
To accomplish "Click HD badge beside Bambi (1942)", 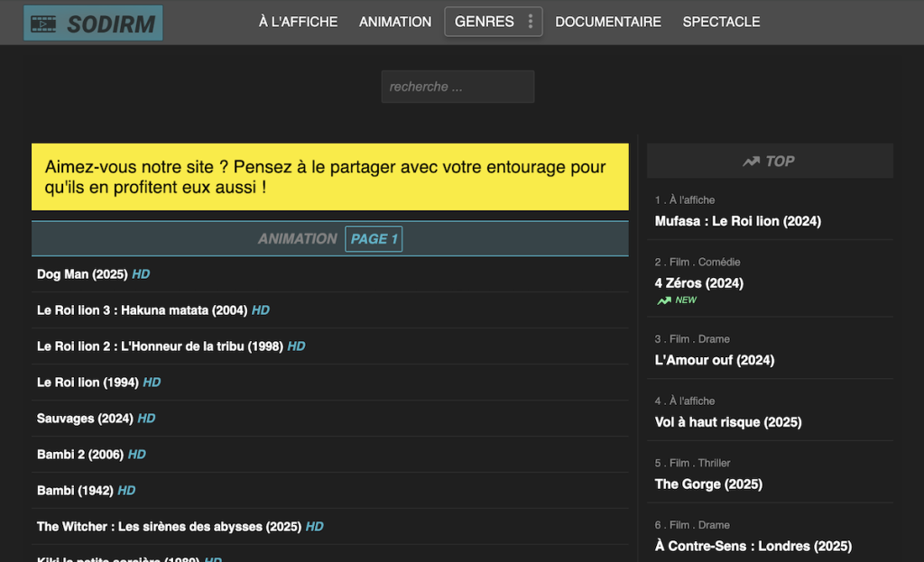I will (126, 491).
